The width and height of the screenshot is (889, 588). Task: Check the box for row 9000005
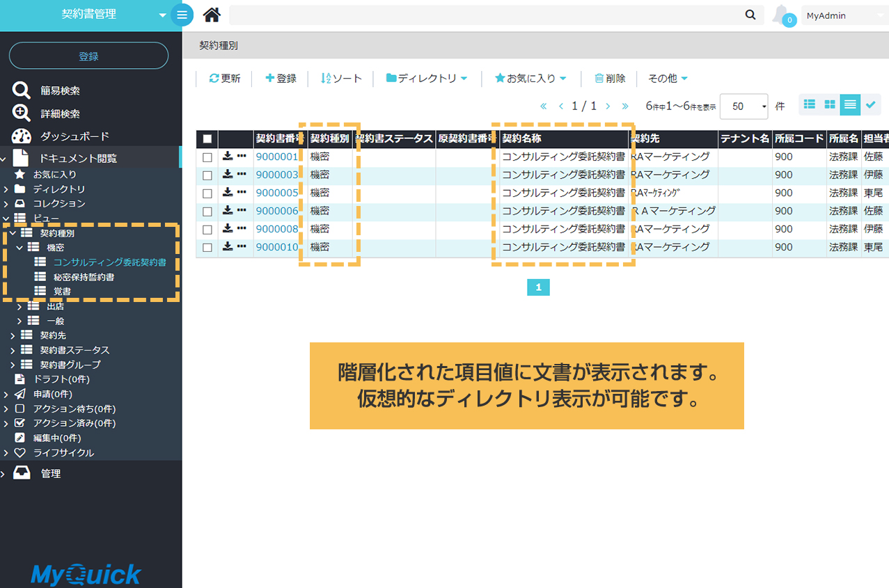tap(207, 193)
